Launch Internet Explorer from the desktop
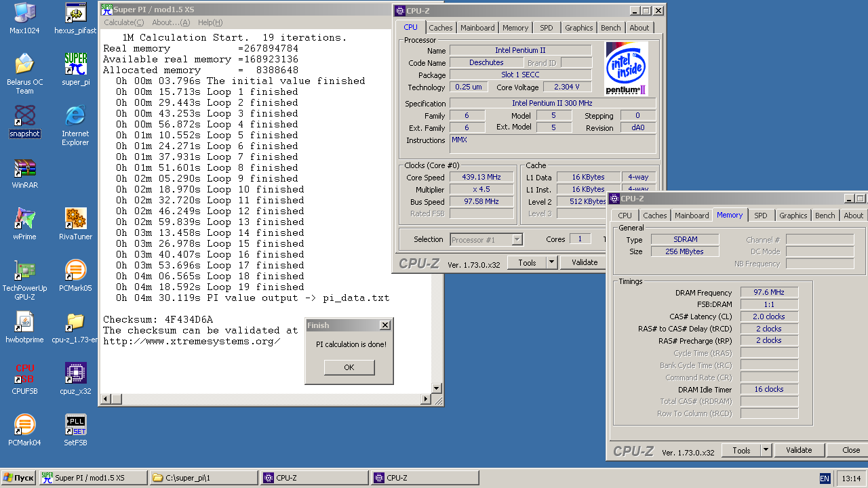 click(x=75, y=115)
